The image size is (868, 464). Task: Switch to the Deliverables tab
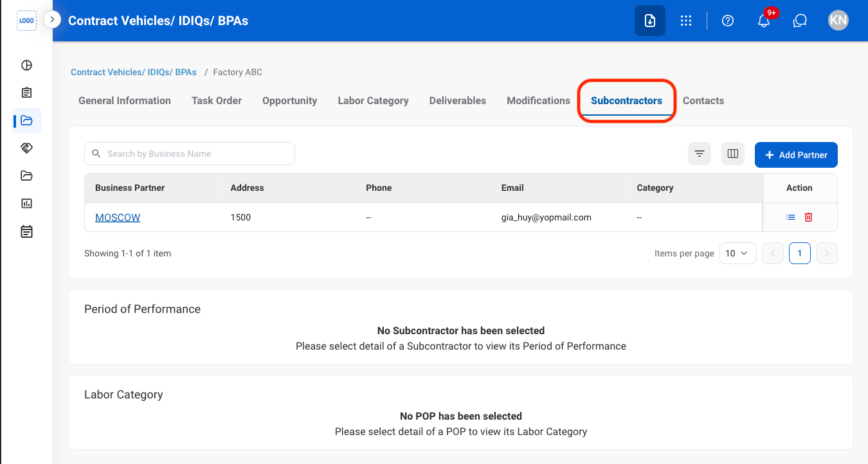pyautogui.click(x=458, y=100)
